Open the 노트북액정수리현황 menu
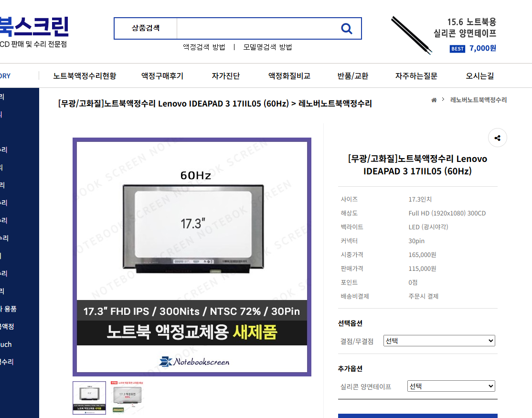532x418 pixels. [85, 75]
